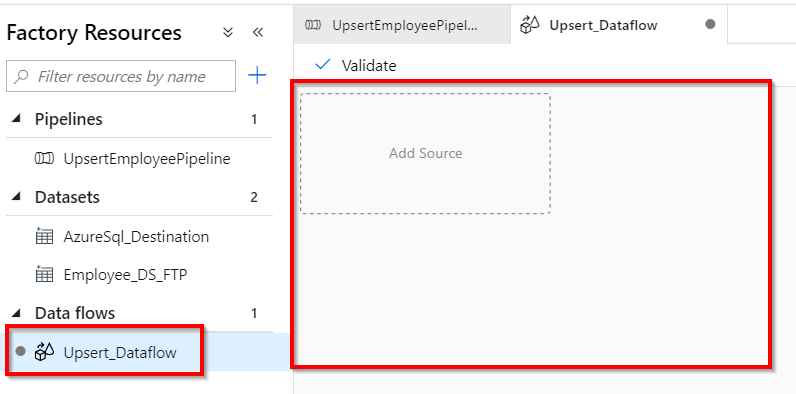Click the data flow icon on Upsert_Dataflow tab
This screenshot has height=394, width=796.
click(529, 24)
